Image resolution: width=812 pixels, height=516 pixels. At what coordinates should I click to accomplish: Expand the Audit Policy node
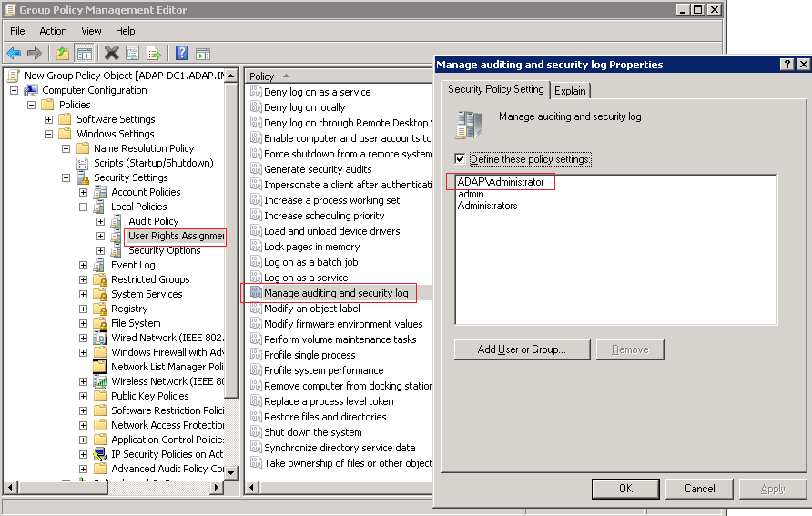coord(100,221)
